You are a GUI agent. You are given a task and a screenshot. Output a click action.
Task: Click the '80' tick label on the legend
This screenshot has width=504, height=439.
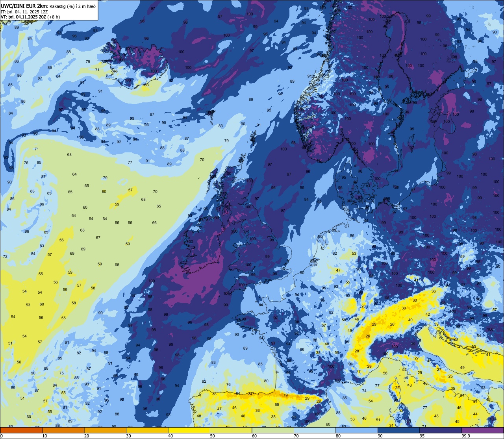[338, 436]
